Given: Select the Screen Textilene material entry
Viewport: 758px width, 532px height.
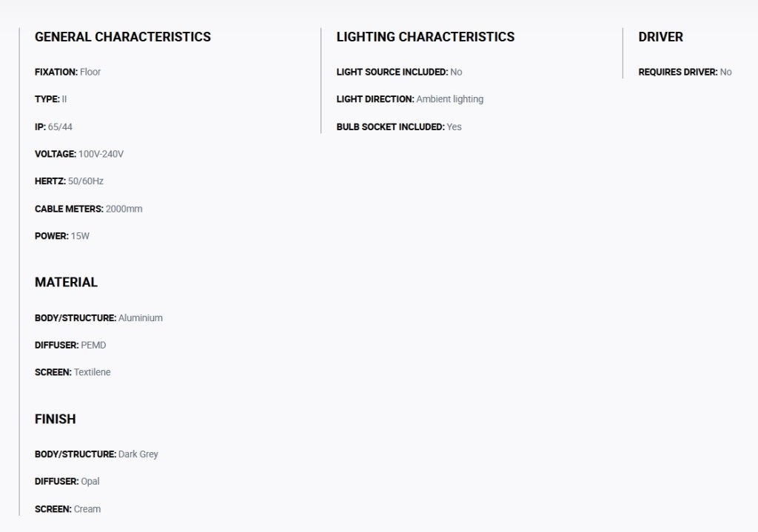Looking at the screenshot, I should (x=73, y=372).
